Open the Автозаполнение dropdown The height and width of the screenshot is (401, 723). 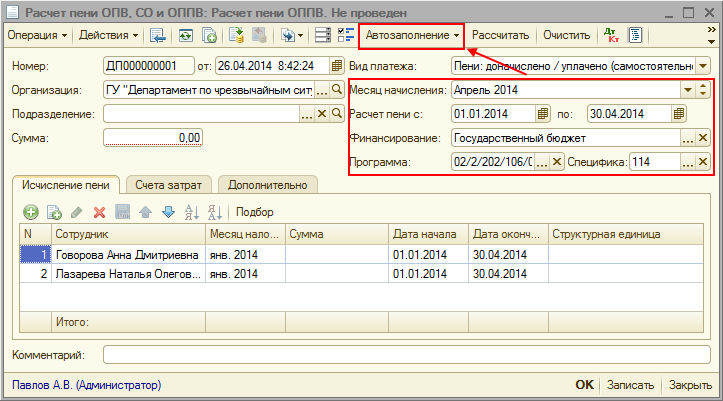(x=411, y=35)
